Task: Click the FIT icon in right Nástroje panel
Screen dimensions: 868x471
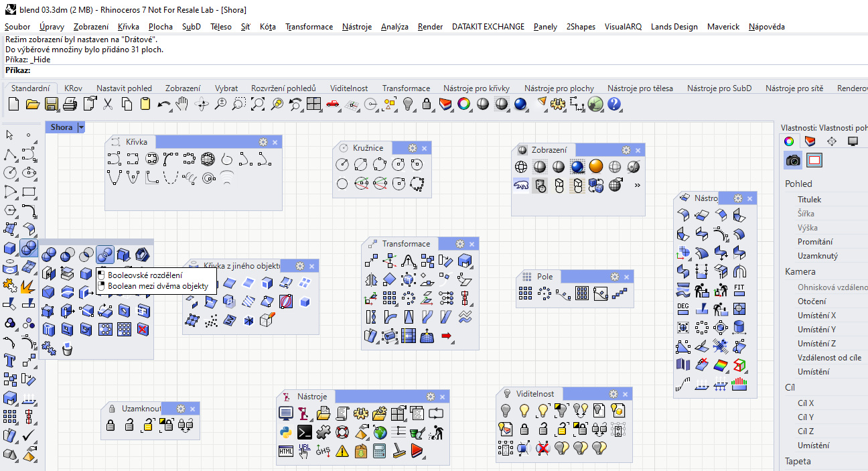Action: (739, 290)
